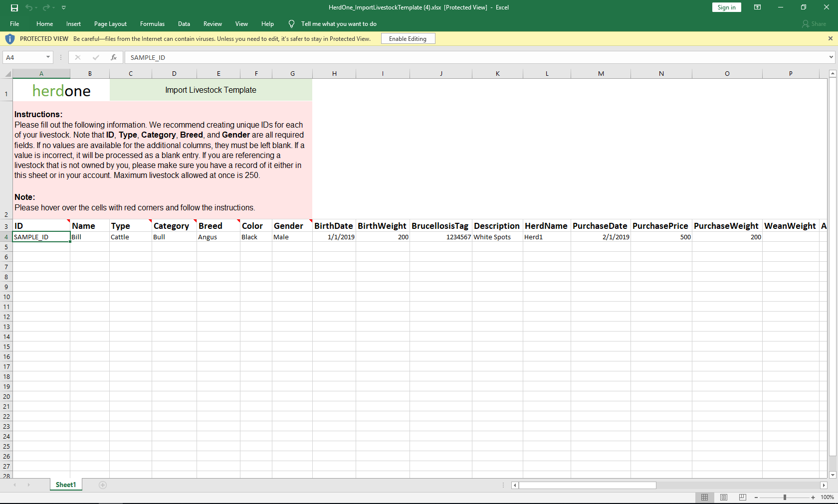Click the Enter formula checkmark icon
838x504 pixels.
96,57
